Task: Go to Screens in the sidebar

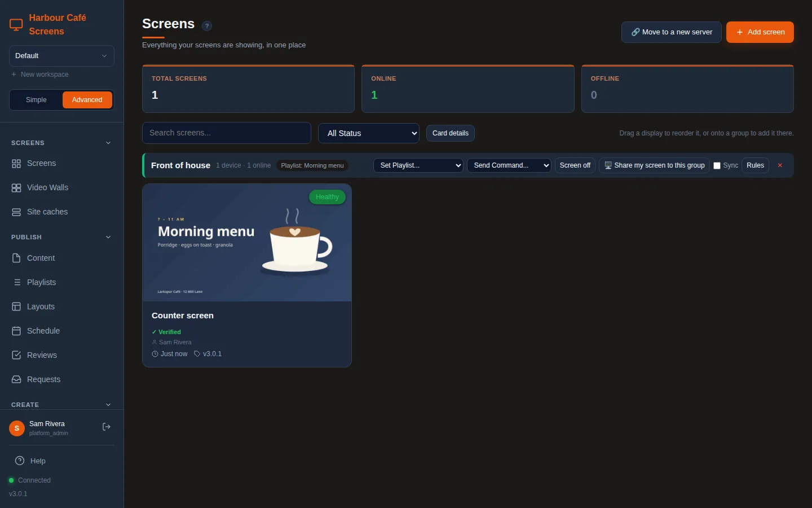Action: point(61,164)
